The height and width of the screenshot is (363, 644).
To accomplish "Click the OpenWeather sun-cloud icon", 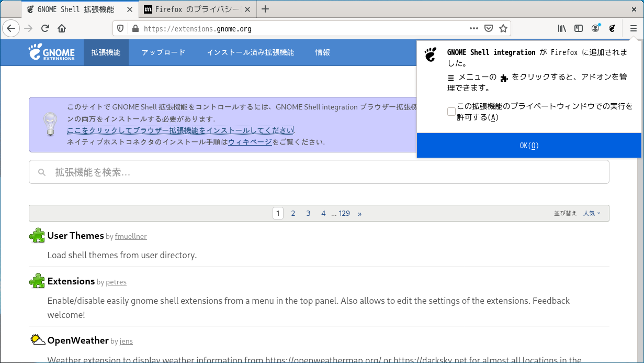I will click(x=37, y=340).
